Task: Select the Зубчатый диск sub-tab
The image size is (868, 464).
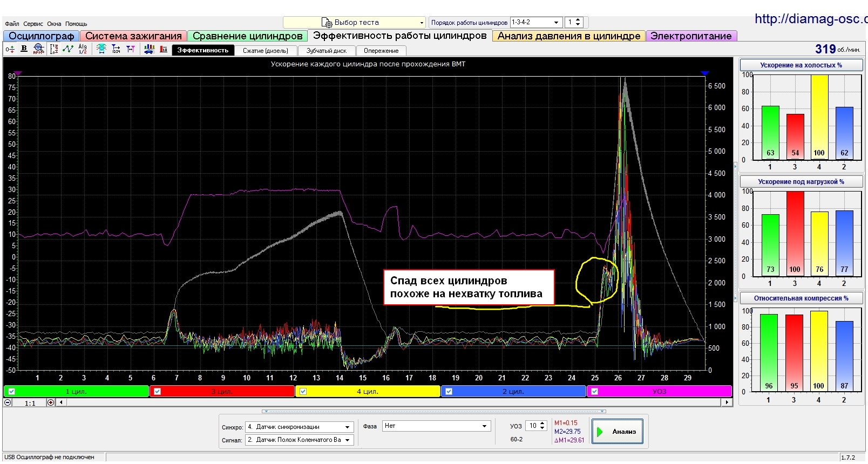Action: point(327,50)
